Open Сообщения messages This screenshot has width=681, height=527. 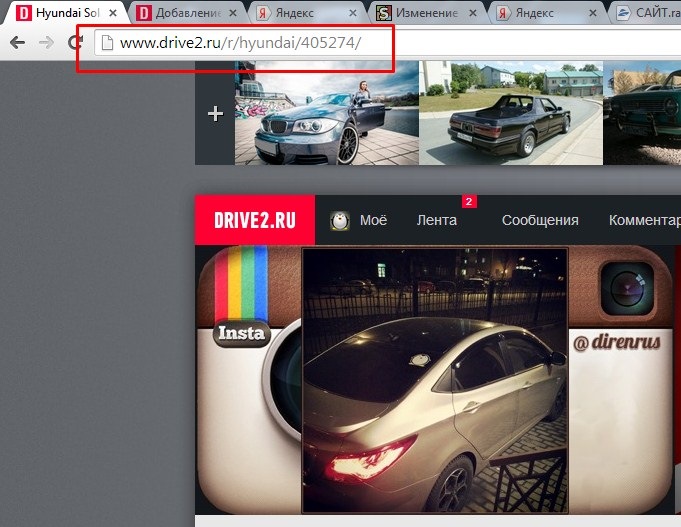540,220
